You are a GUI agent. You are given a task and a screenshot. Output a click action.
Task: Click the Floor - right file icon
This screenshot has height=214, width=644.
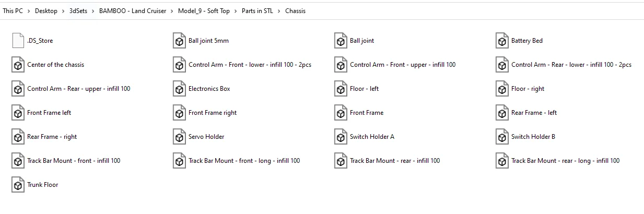pyautogui.click(x=502, y=89)
